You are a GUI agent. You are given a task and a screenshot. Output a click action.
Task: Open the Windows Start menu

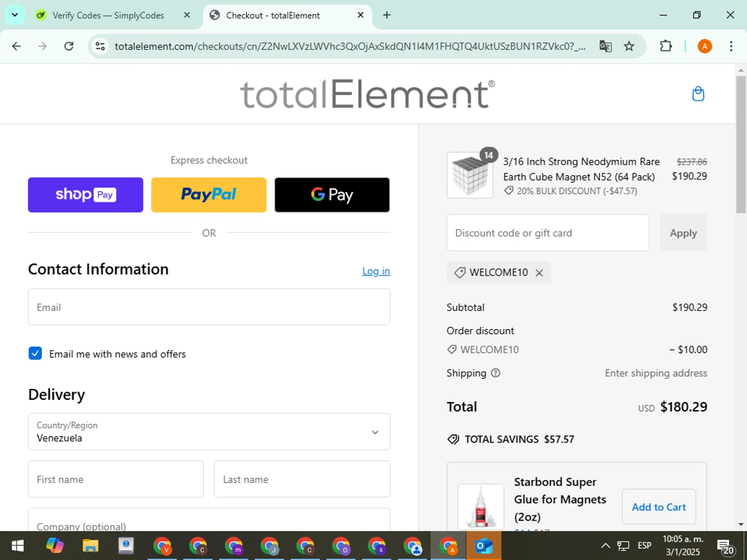pyautogui.click(x=17, y=546)
